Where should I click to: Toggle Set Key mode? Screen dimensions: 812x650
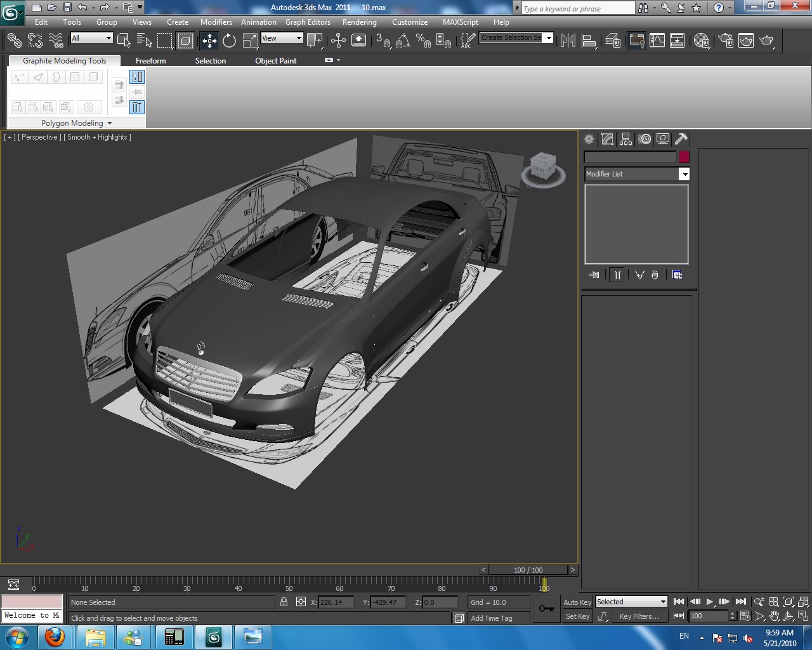pos(577,616)
